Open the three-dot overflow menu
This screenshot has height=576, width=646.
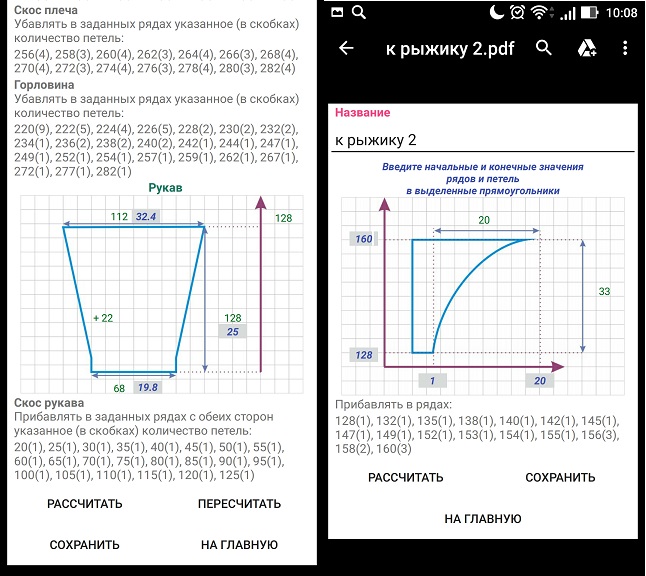(625, 48)
